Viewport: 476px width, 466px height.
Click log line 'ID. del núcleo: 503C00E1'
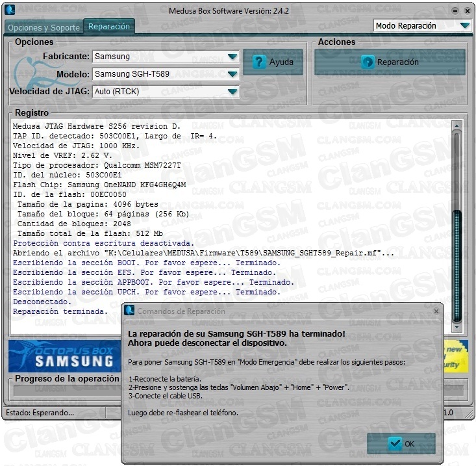[67, 175]
